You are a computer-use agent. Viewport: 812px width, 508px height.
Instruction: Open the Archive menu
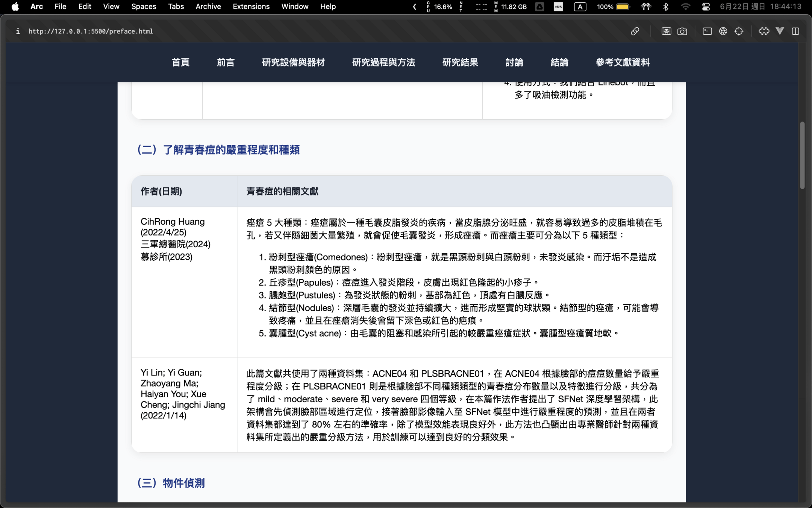(x=208, y=7)
